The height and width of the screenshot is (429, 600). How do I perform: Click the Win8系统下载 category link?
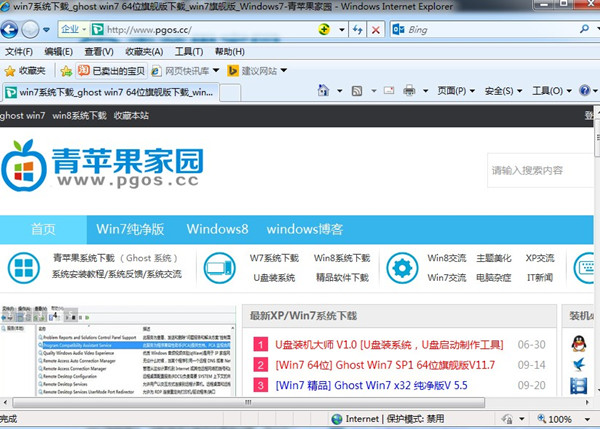coord(342,258)
